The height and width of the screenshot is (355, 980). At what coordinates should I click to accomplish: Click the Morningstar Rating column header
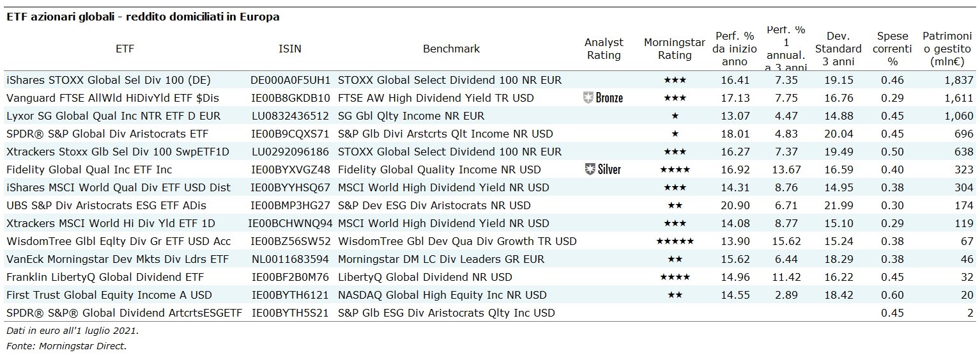point(675,49)
